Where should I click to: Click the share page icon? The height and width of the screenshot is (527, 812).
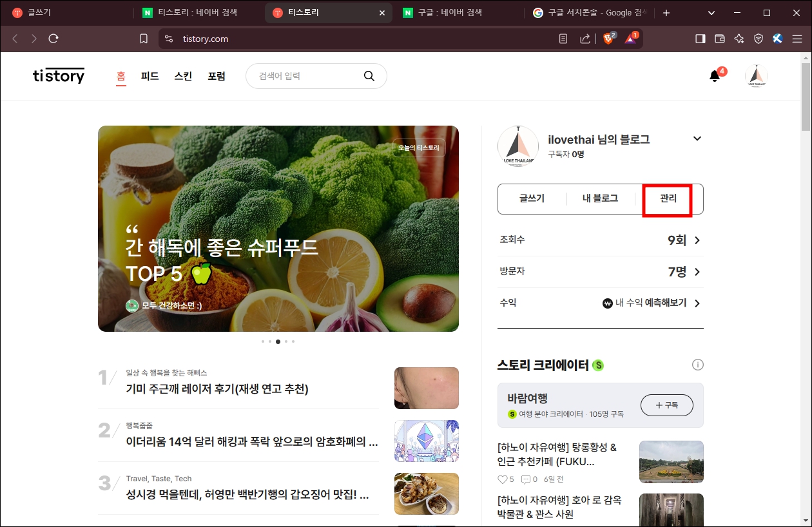(585, 39)
